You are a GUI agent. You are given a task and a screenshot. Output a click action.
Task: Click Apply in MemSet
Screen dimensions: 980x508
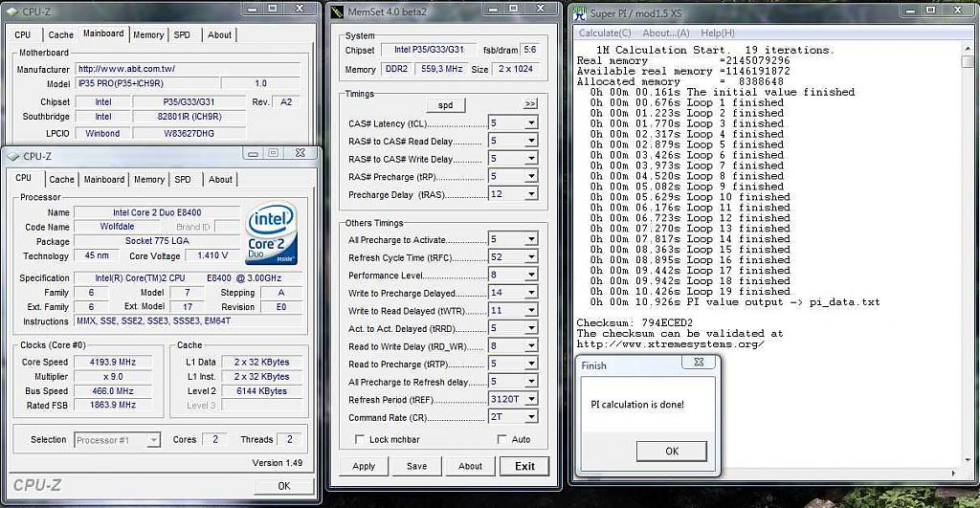(x=364, y=466)
